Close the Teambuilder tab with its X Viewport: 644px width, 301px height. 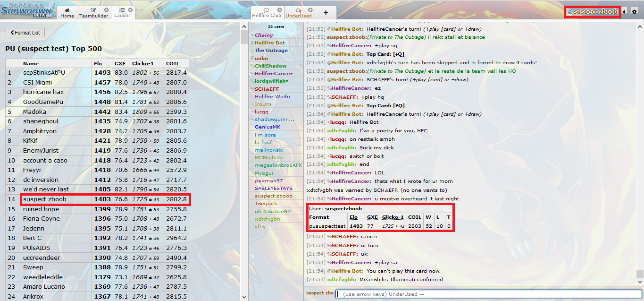(106, 10)
